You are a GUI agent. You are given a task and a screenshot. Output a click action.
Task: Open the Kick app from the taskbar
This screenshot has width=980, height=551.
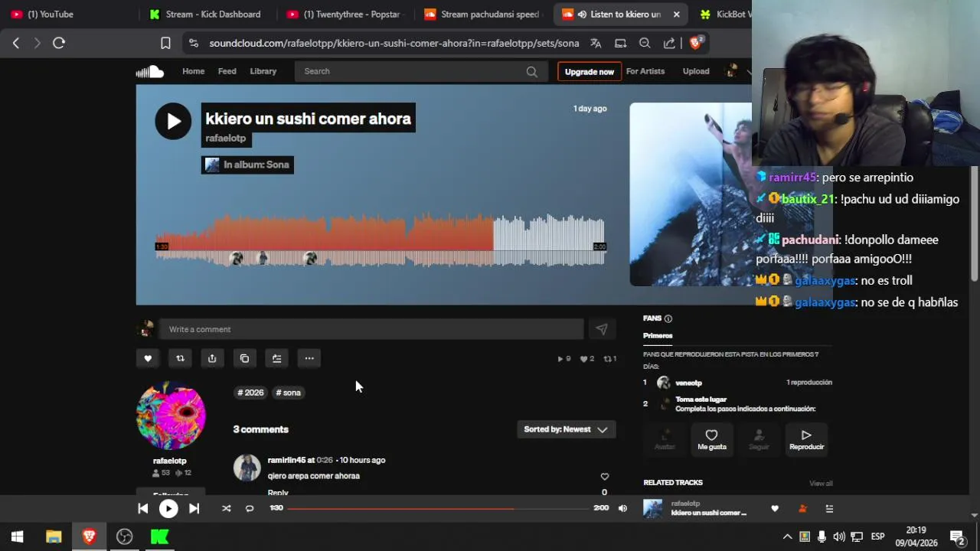pos(159,536)
